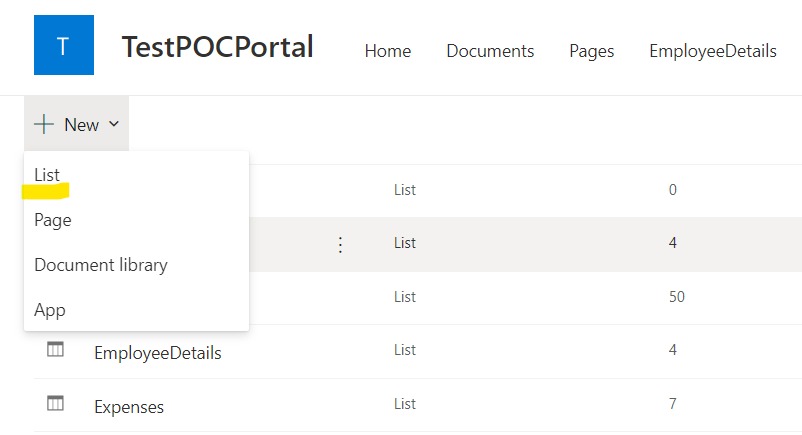Choose Page in the New menu

53,219
